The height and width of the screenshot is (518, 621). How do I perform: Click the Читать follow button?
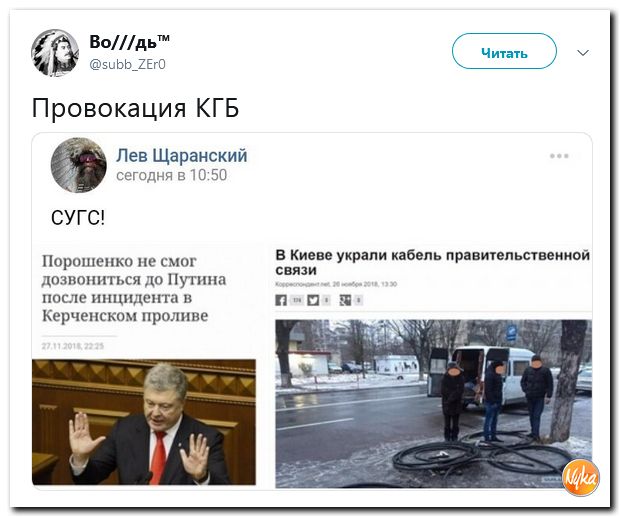(504, 51)
